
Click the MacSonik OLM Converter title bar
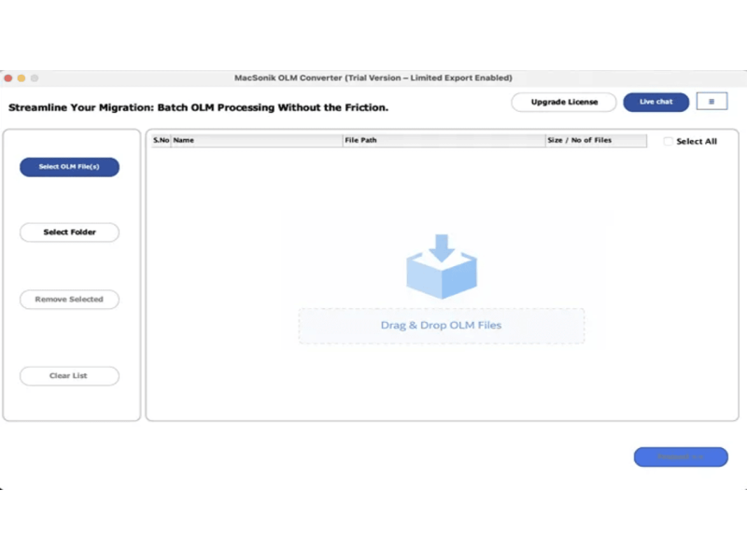click(x=373, y=78)
